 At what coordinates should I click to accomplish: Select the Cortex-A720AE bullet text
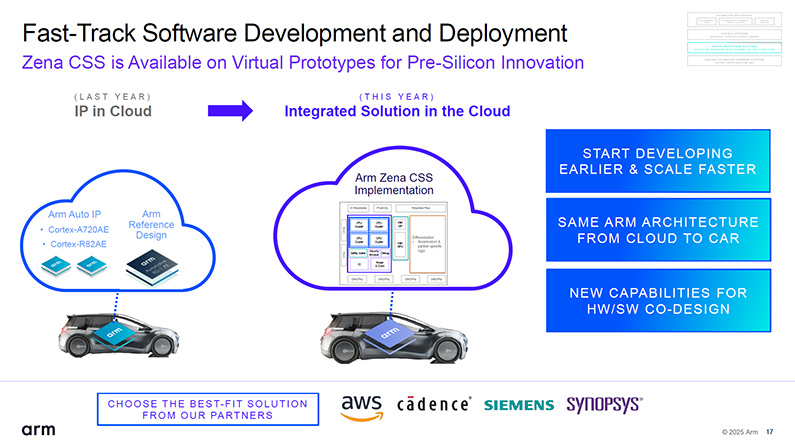79,230
